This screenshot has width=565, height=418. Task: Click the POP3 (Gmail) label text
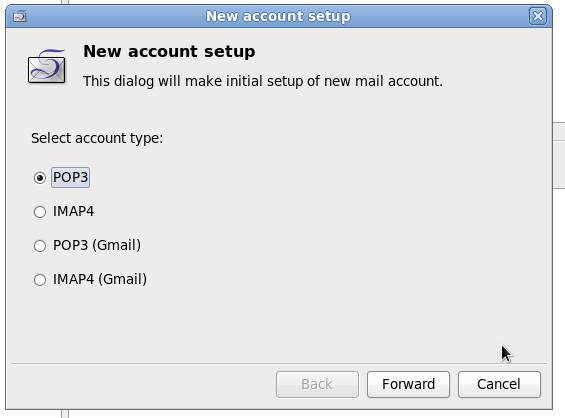pos(97,245)
